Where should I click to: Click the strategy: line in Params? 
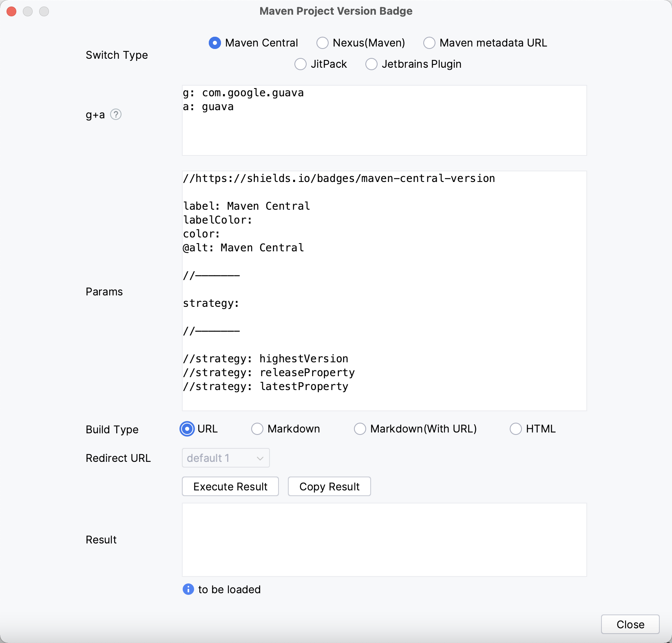(x=211, y=303)
